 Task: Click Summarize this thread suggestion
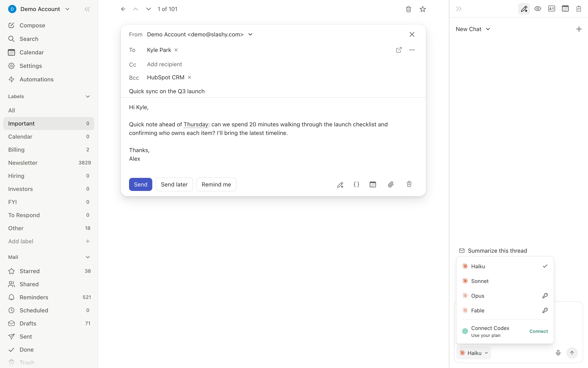click(x=493, y=251)
